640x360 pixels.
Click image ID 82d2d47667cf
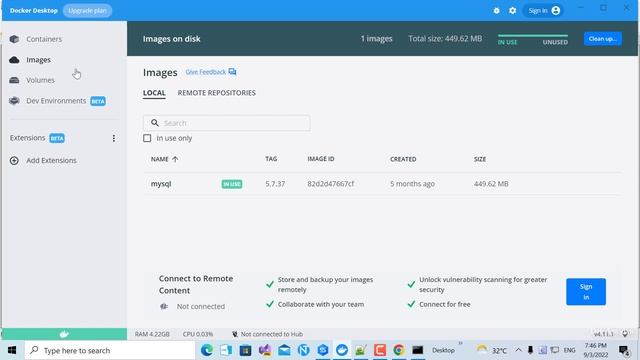331,184
